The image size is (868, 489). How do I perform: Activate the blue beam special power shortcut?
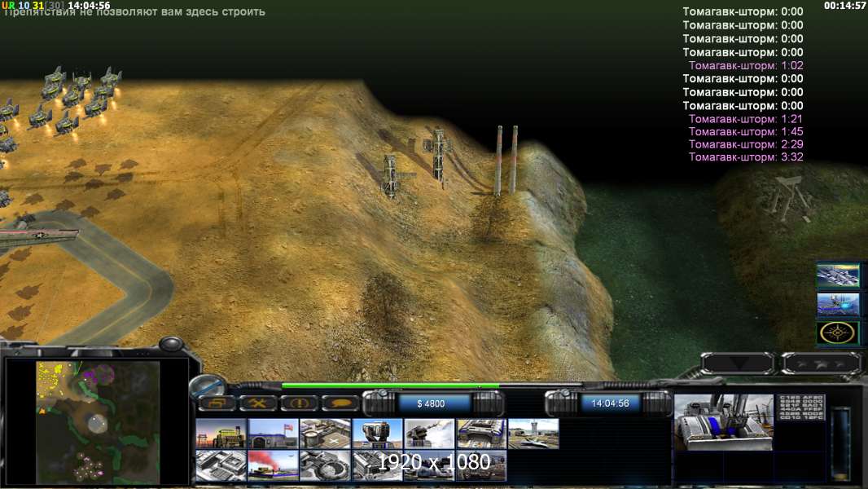838,304
